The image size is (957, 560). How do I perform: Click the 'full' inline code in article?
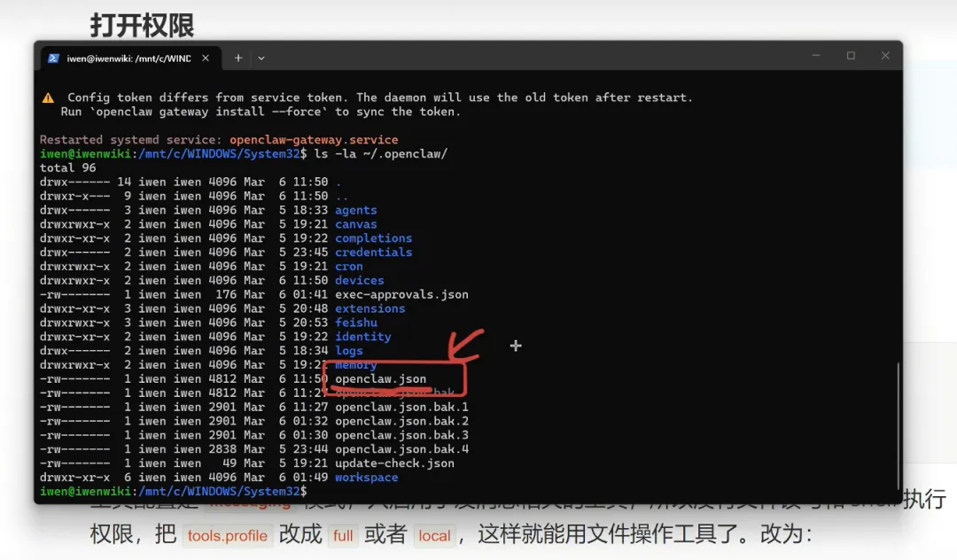pyautogui.click(x=342, y=536)
